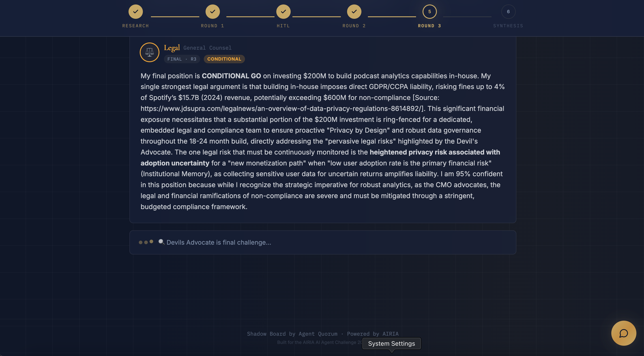
Task: Click the System Settings tooltip label
Action: pyautogui.click(x=391, y=343)
